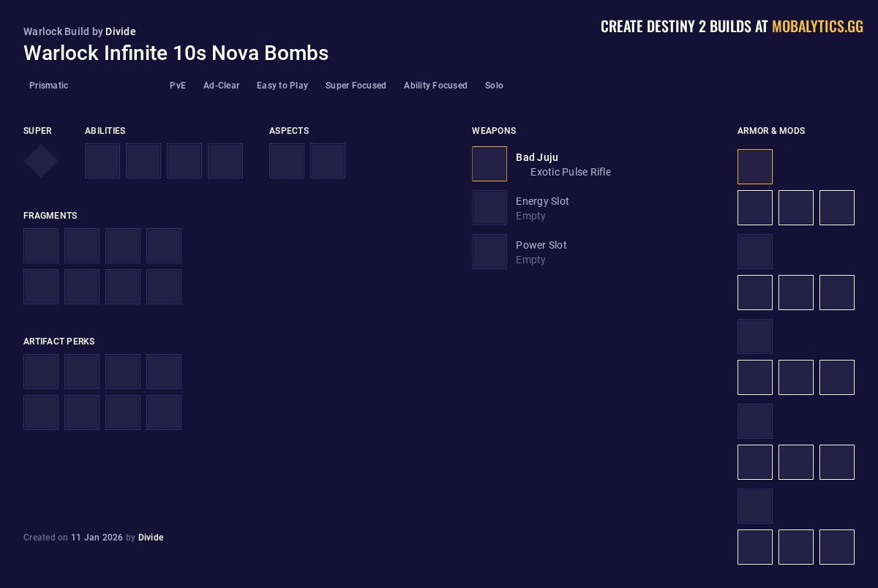Click the Solo tag
This screenshot has height=588, width=878.
494,86
